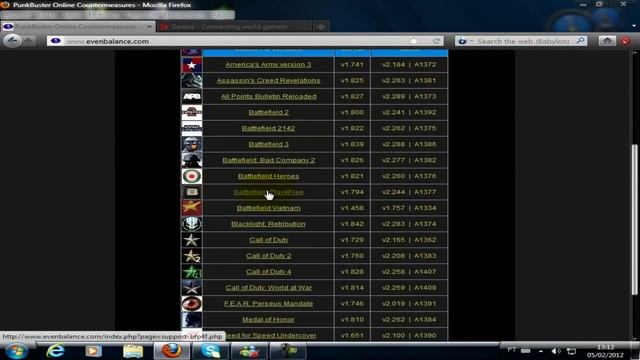Click the America's Army game icon
This screenshot has width=640, height=360.
point(191,65)
